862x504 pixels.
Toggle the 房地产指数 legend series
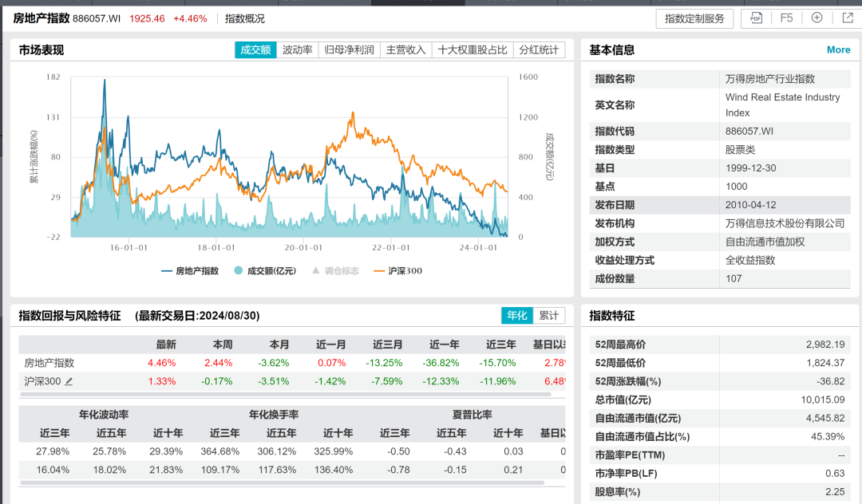(190, 270)
